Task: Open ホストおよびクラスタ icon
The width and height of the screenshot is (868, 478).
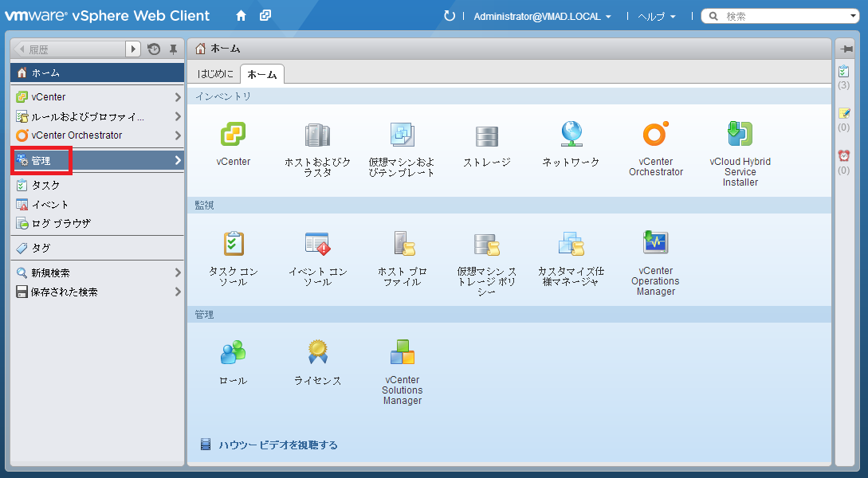Action: coord(317,135)
